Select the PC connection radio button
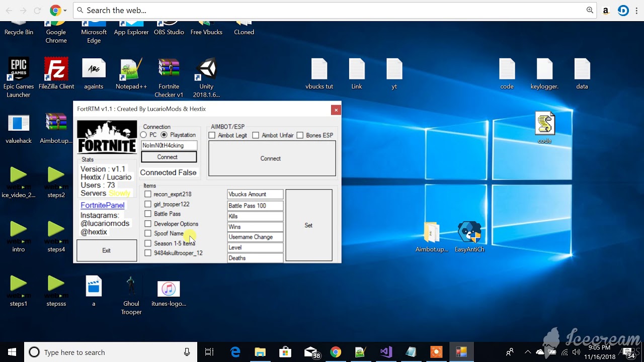Image resolution: width=644 pixels, height=362 pixels. (144, 135)
